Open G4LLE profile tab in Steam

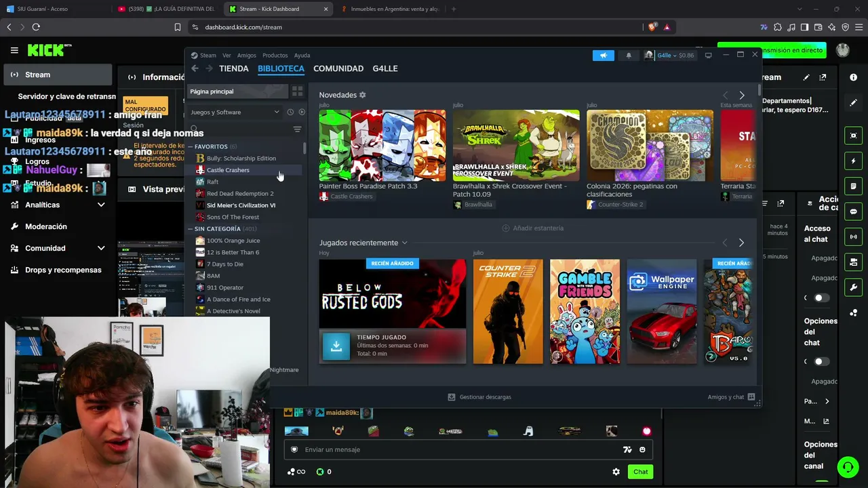(x=385, y=68)
